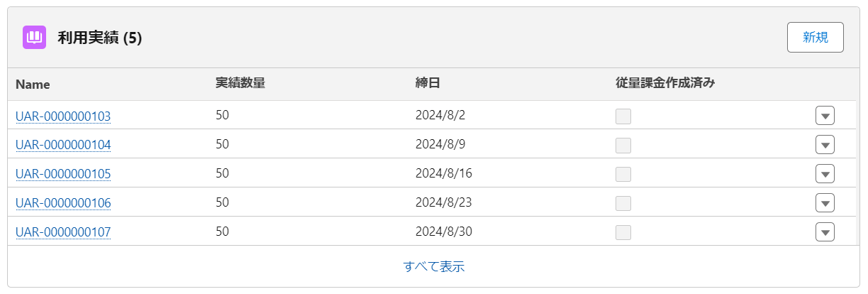The height and width of the screenshot is (294, 868).
Task: Open row actions dropdown for UAR-0000000103
Action: pyautogui.click(x=825, y=116)
